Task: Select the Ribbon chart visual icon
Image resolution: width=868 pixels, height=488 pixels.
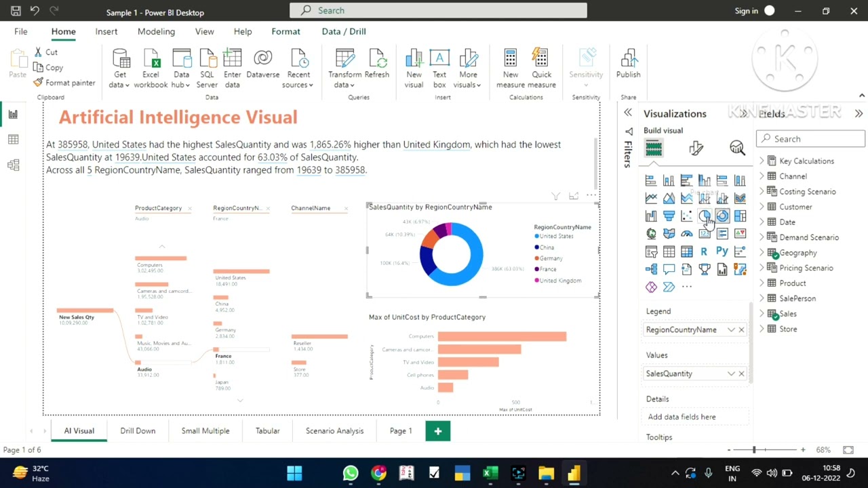Action: point(740,198)
